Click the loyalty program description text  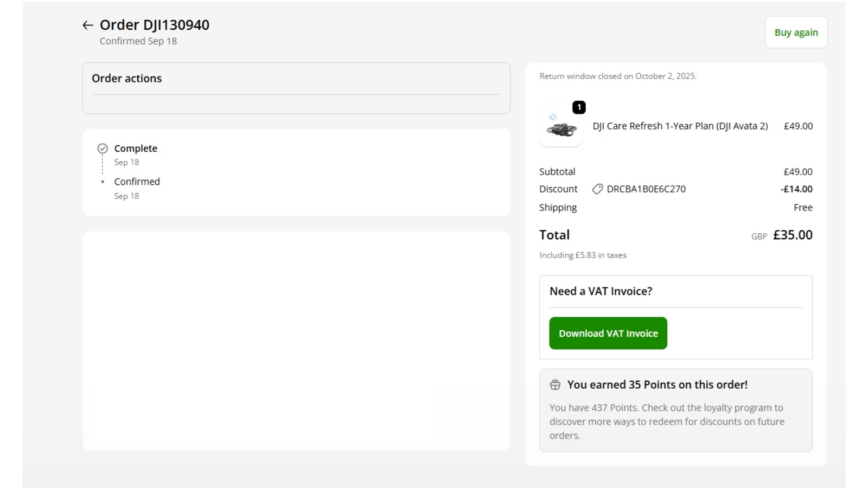[666, 421]
